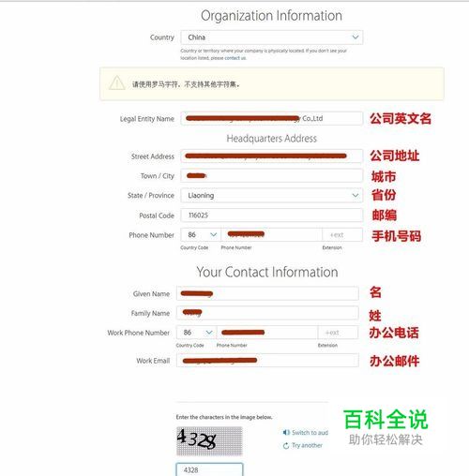Click the Work Email input field
Image resolution: width=469 pixels, height=476 pixels.
pyautogui.click(x=267, y=361)
